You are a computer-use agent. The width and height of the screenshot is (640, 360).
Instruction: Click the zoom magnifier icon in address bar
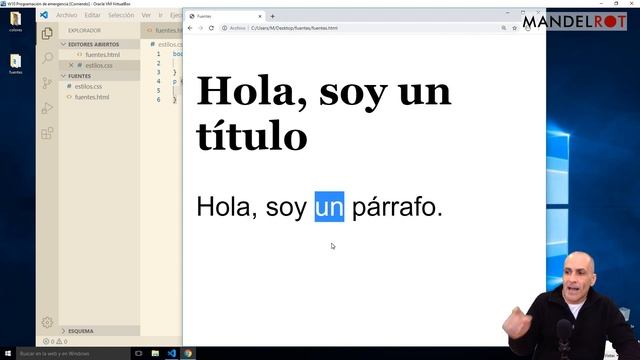click(x=504, y=28)
